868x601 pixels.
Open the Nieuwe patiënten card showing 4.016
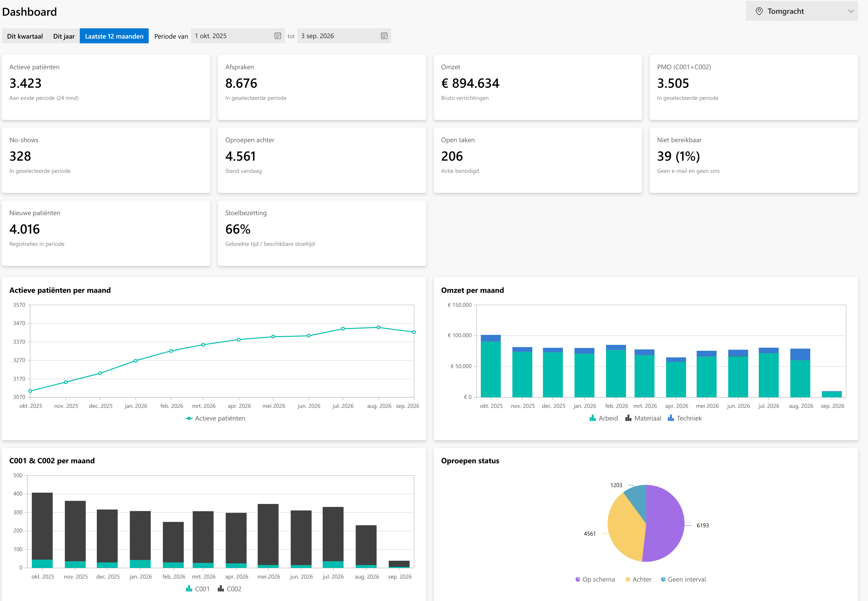[x=106, y=233]
